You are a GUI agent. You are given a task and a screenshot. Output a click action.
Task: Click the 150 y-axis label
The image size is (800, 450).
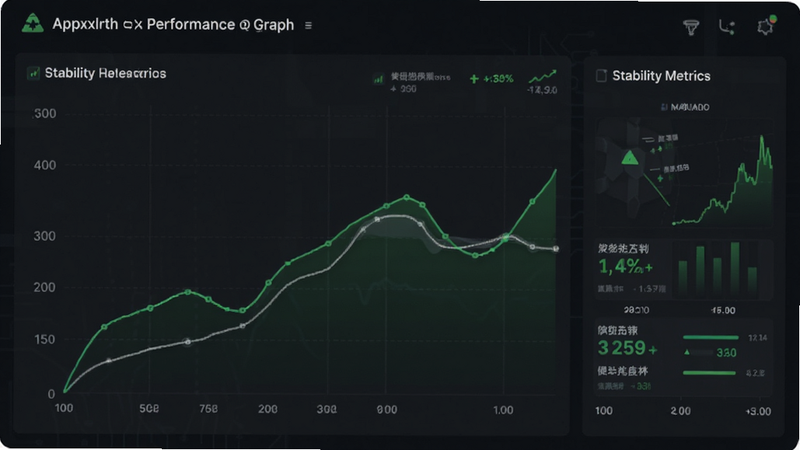44,339
